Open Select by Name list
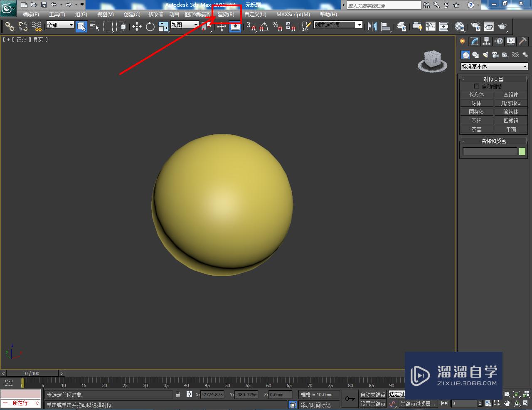The height and width of the screenshot is (410, 532). coord(95,27)
